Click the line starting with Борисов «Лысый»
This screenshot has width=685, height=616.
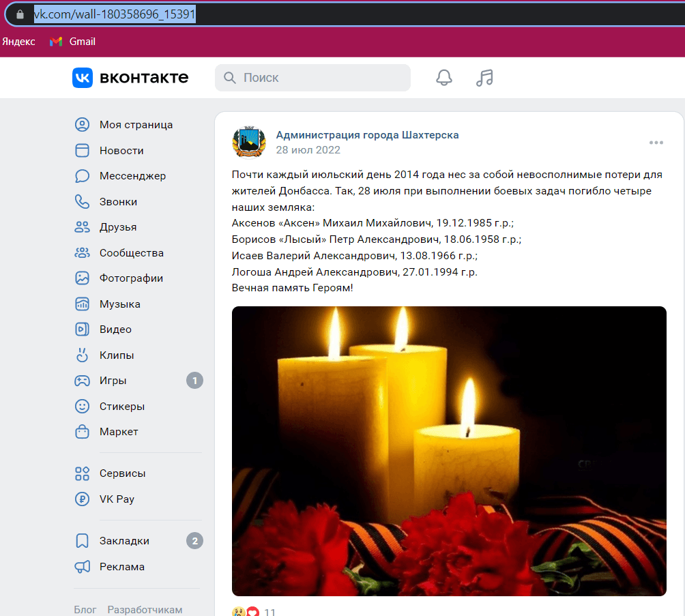click(377, 239)
